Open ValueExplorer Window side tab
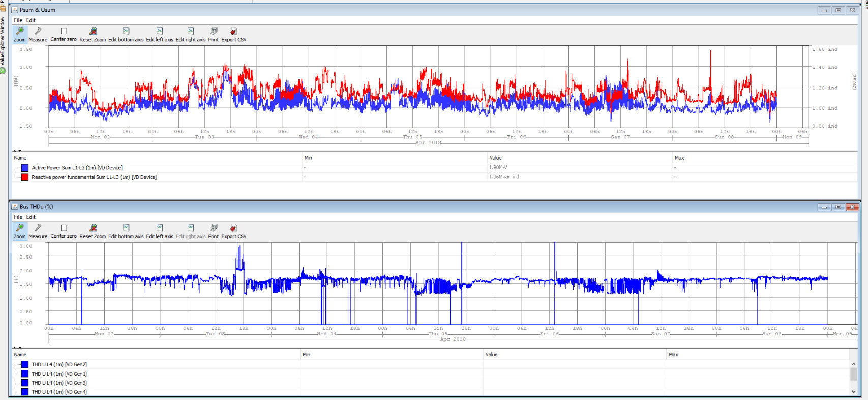Screen dimensions: 868x400 click(3, 45)
